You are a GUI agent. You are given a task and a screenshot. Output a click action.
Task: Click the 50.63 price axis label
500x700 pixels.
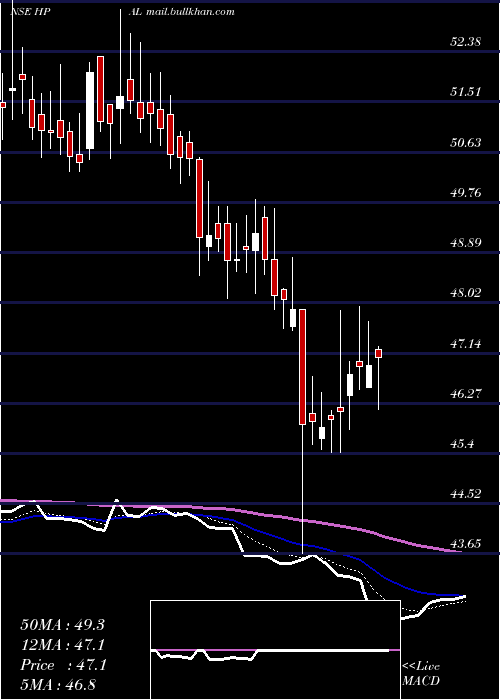[x=465, y=142]
